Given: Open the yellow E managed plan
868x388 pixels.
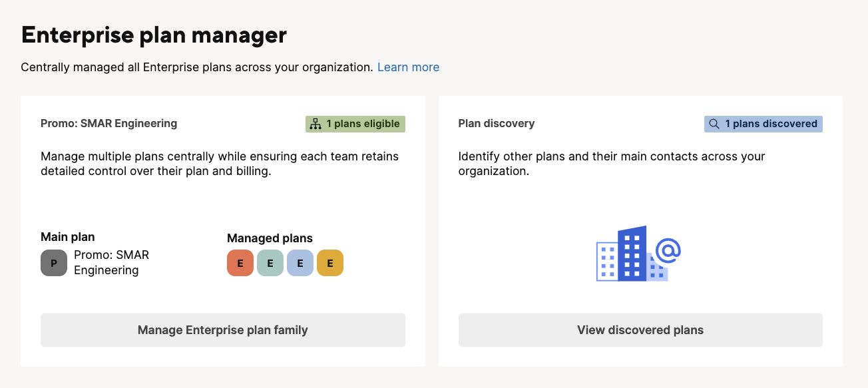Looking at the screenshot, I should pyautogui.click(x=330, y=263).
